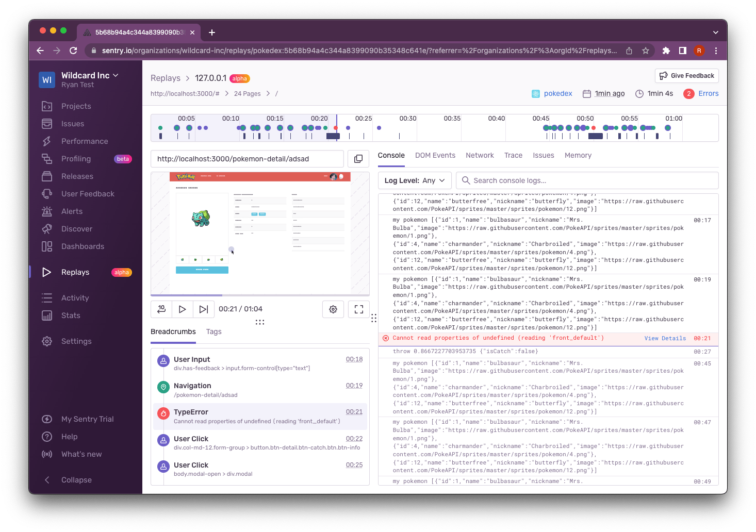Viewport: 756px width, 532px height.
Task: Select the Breadcrumbs tab
Action: click(x=173, y=331)
